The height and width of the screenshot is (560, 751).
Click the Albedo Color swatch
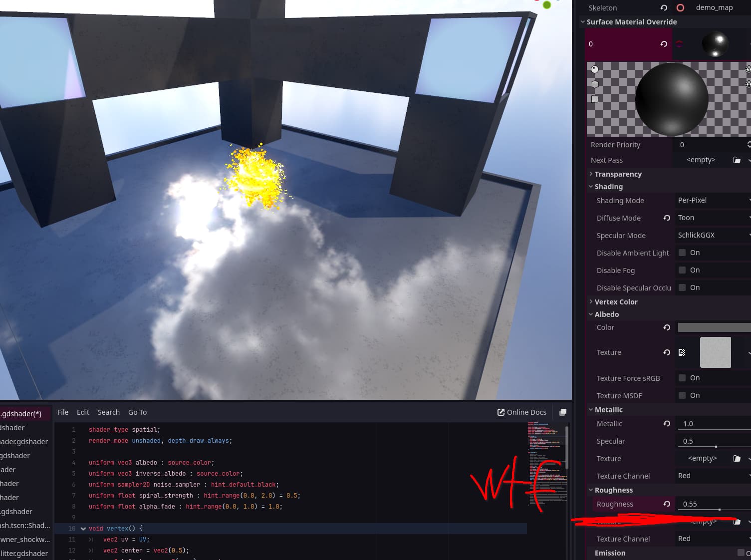[x=714, y=327]
